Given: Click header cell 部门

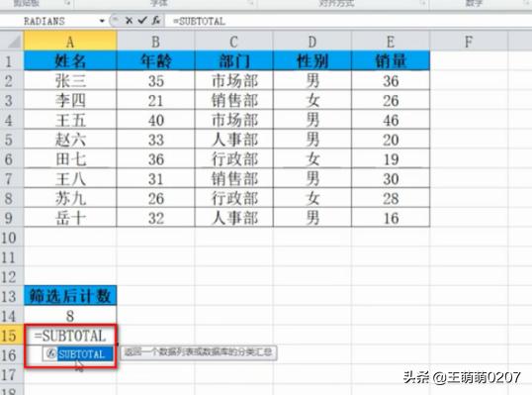Looking at the screenshot, I should click(x=234, y=61).
